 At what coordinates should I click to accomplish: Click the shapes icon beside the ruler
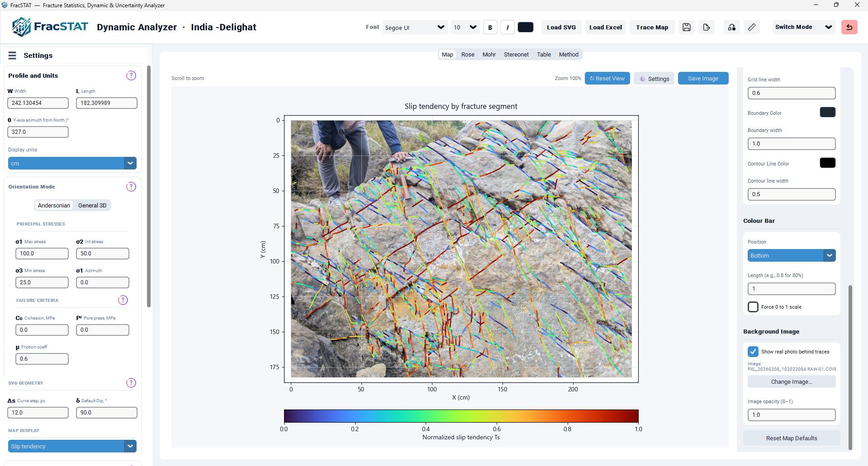click(732, 27)
